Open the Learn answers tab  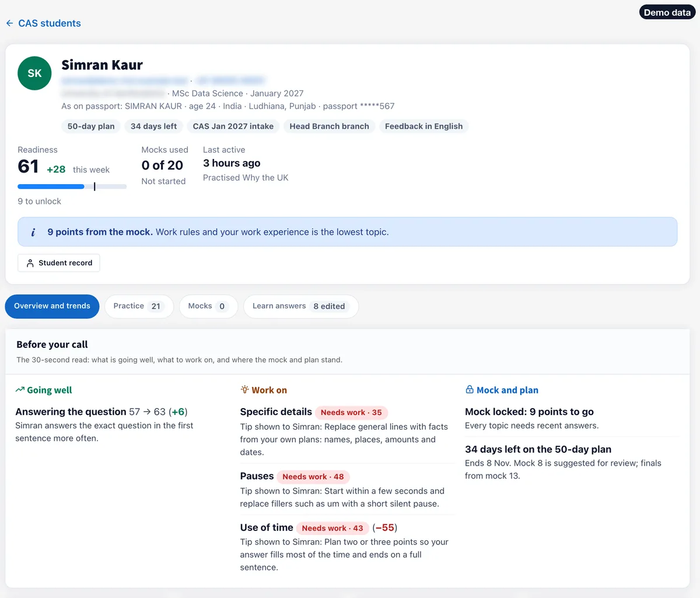point(300,306)
